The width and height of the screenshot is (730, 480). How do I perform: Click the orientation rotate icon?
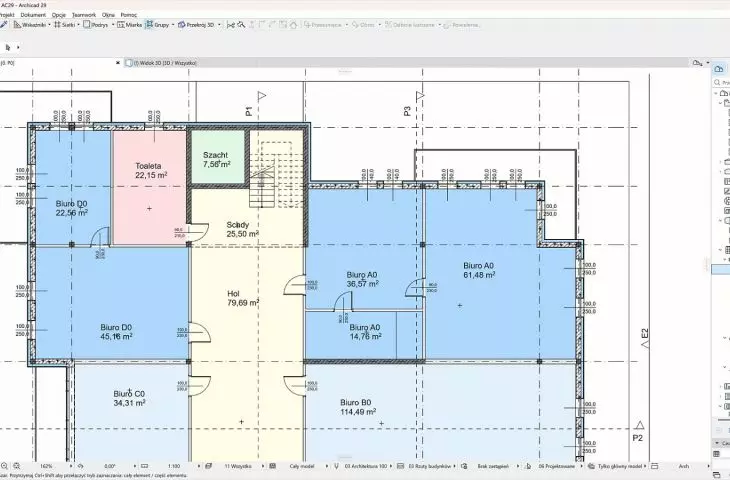tap(81, 466)
